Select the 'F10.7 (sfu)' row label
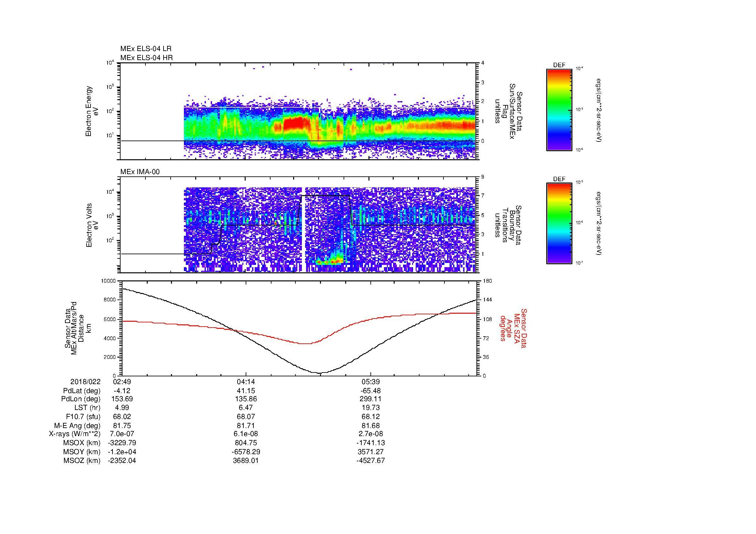Screen dimensions: 756x534 83,416
